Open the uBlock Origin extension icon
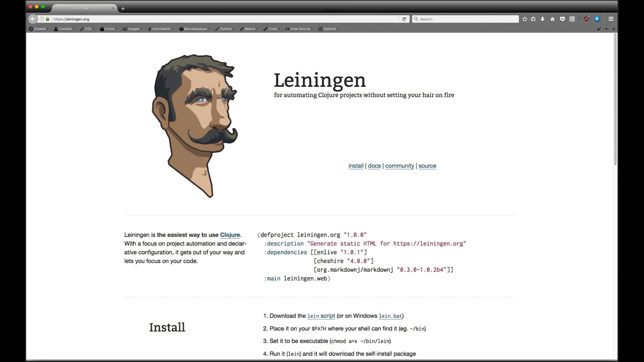644x362 pixels. click(x=586, y=19)
